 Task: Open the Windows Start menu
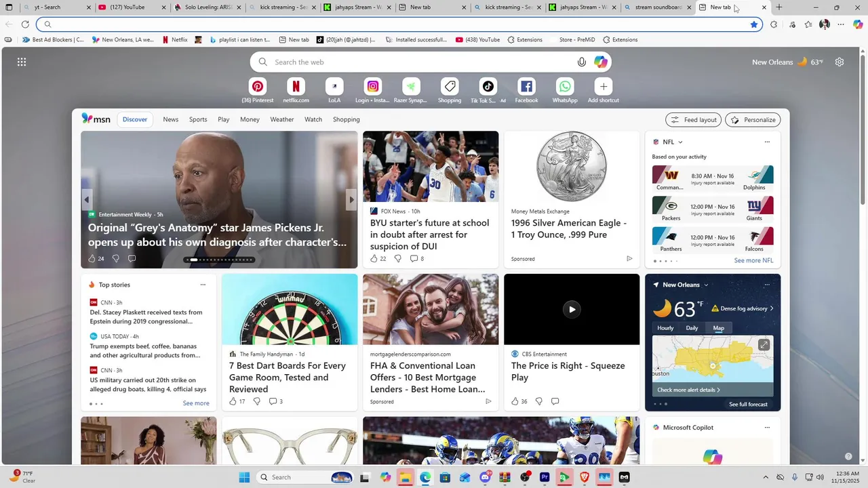click(x=244, y=477)
